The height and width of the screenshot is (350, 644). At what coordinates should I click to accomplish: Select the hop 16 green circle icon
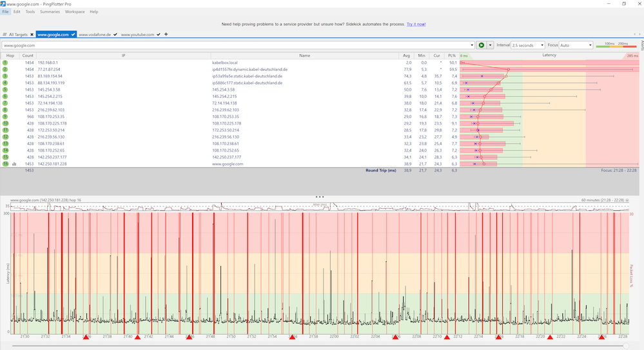pyautogui.click(x=5, y=164)
